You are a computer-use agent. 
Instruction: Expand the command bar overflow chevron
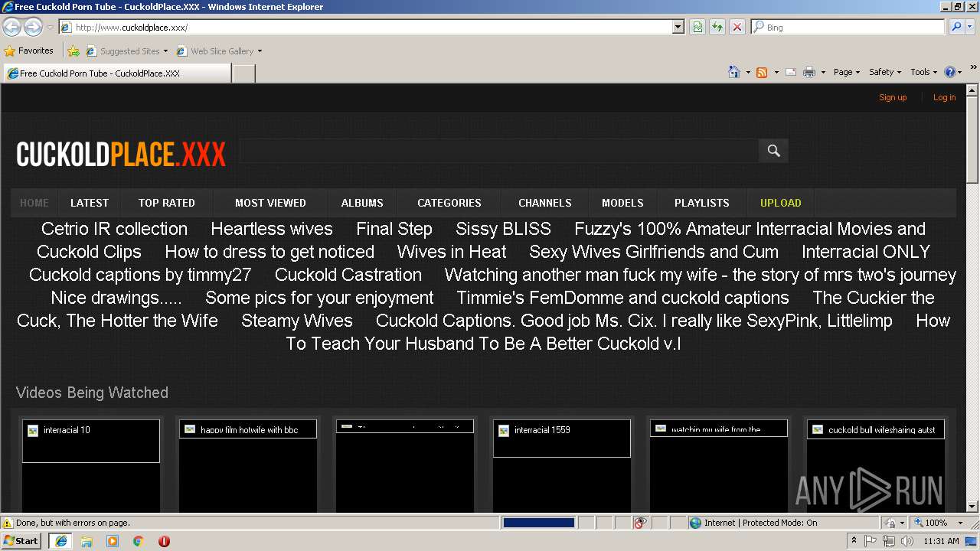click(x=973, y=67)
